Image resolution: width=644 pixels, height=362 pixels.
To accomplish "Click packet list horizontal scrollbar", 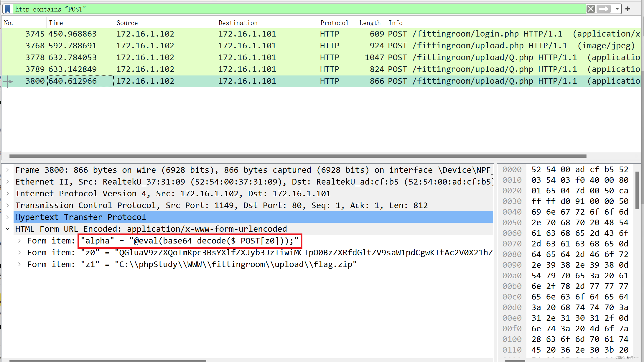I will 298,156.
